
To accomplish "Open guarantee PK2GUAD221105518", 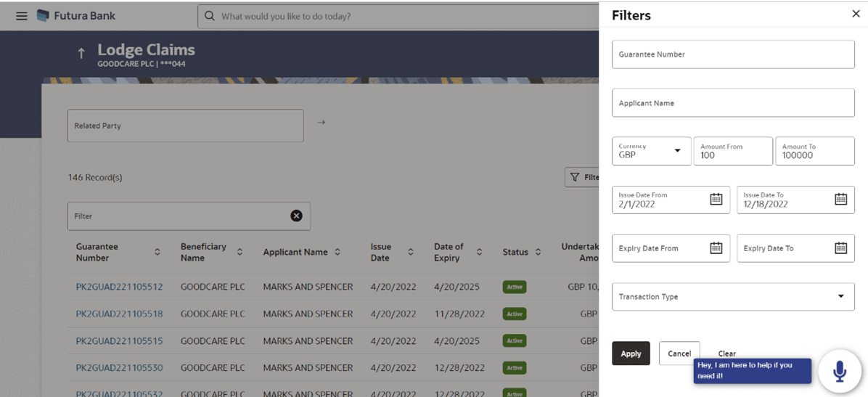I will pos(120,314).
